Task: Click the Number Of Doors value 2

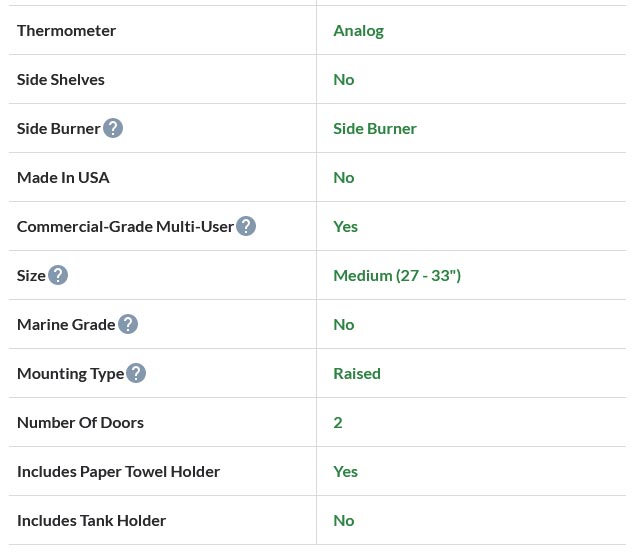Action: 338,422
